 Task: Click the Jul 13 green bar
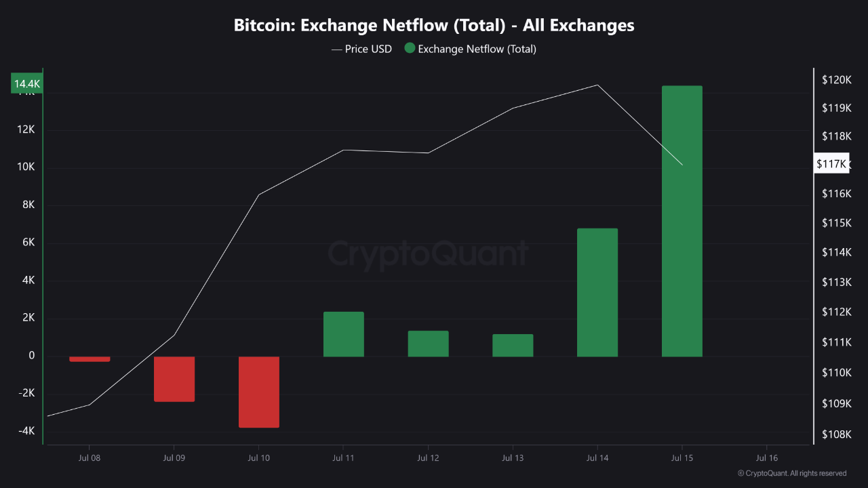tap(513, 345)
